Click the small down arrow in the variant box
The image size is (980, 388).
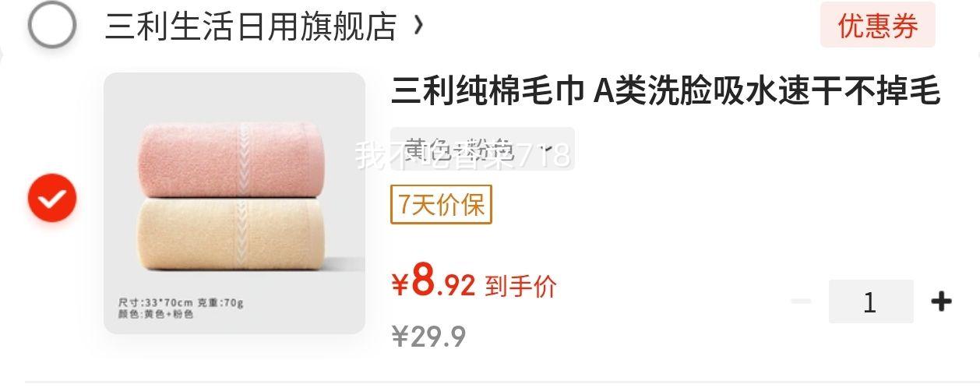[545, 149]
